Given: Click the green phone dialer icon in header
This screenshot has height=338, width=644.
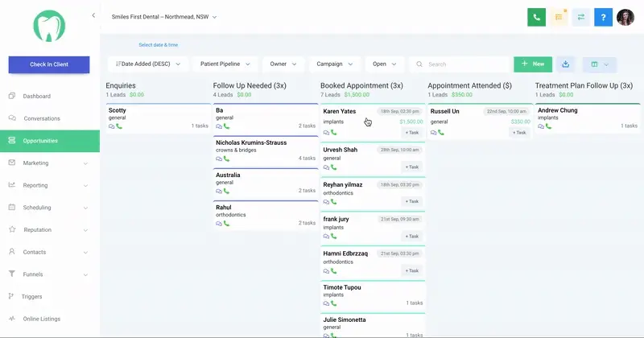Looking at the screenshot, I should click(536, 17).
